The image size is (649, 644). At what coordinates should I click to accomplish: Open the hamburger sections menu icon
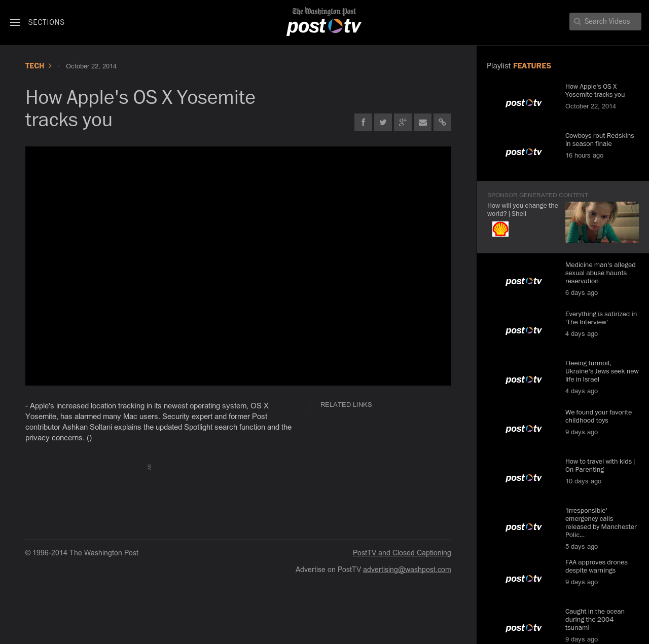point(15,22)
